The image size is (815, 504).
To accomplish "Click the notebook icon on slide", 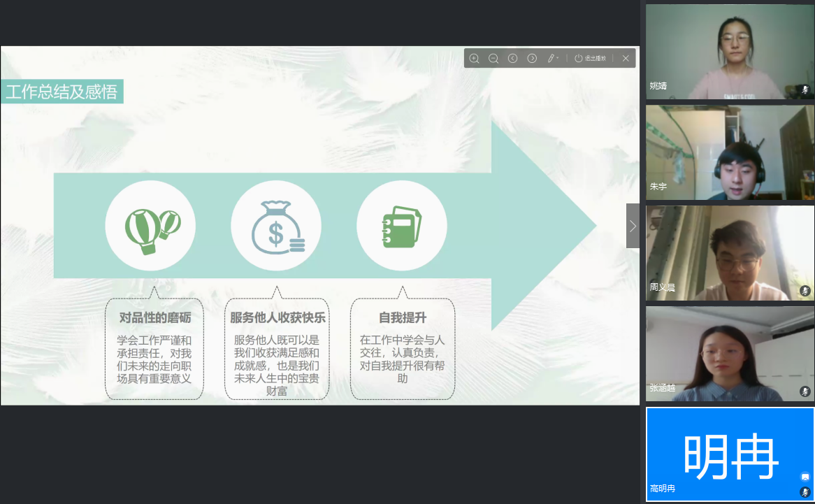I will pyautogui.click(x=402, y=226).
